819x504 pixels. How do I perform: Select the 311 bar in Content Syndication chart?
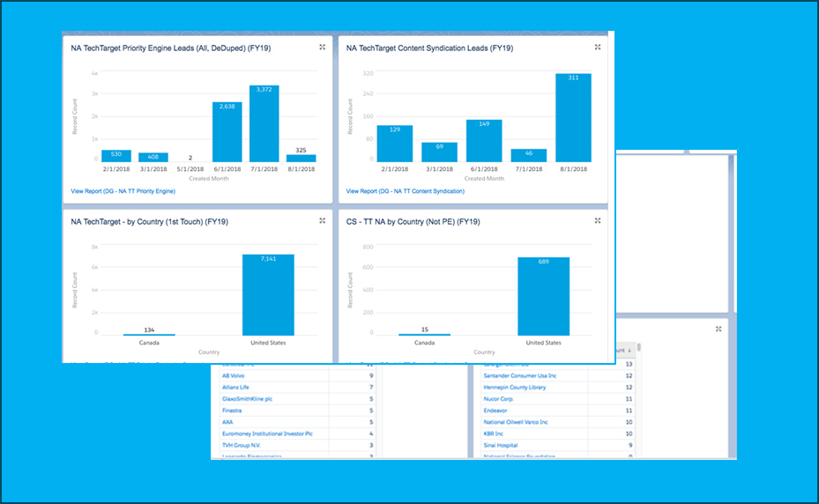pyautogui.click(x=574, y=118)
